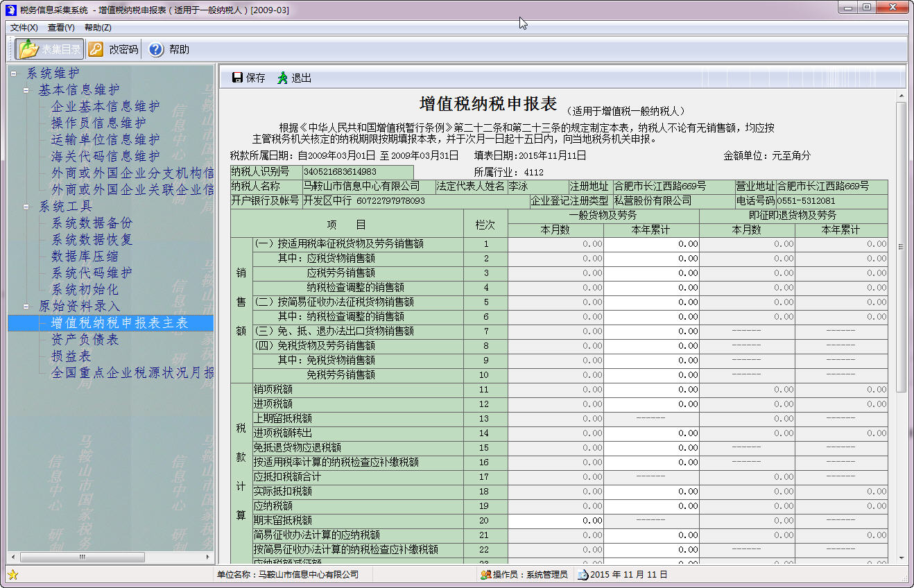Open 系统初始化 in tree

pos(85,289)
